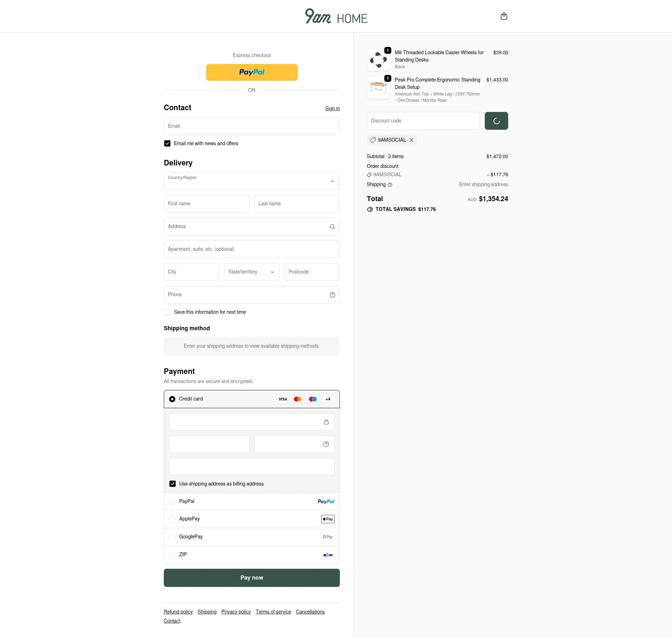Viewport: 672px width, 638px height.
Task: Click inside the Discount code field
Action: [x=423, y=121]
